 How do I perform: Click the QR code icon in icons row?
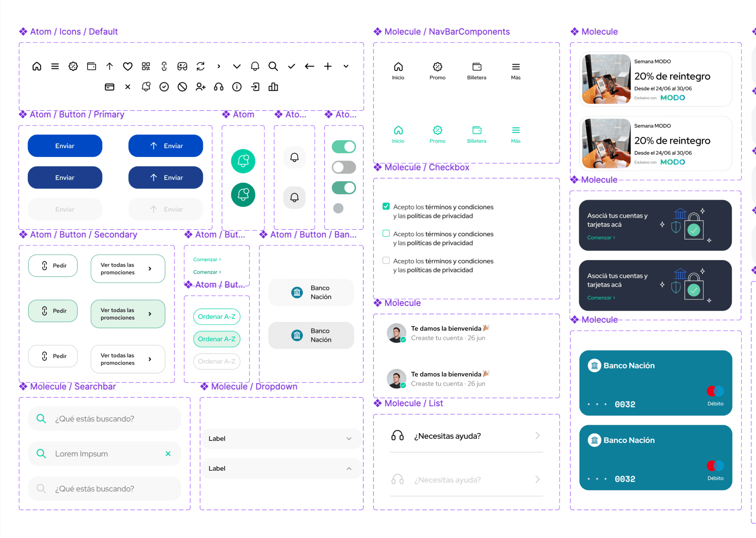tap(146, 66)
